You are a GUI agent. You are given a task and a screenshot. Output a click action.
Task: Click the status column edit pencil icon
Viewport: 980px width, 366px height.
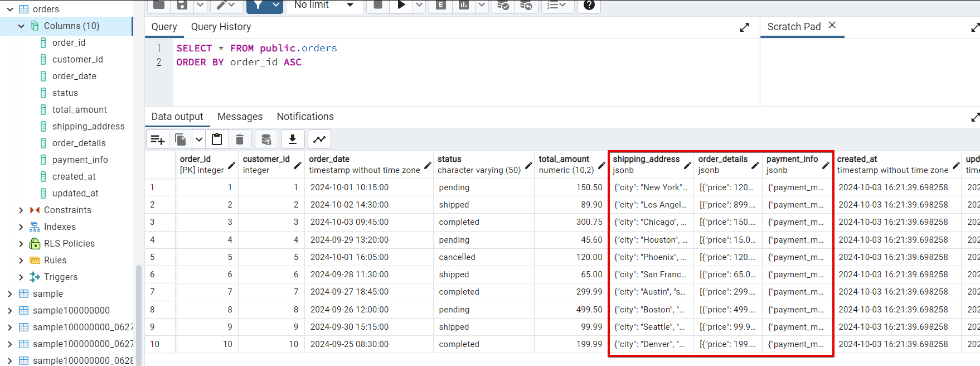[528, 165]
